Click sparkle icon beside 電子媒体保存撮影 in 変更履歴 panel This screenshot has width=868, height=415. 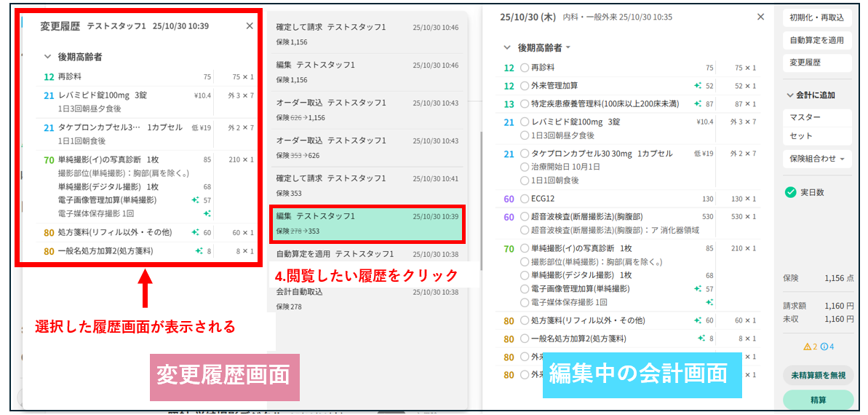pyautogui.click(x=207, y=213)
